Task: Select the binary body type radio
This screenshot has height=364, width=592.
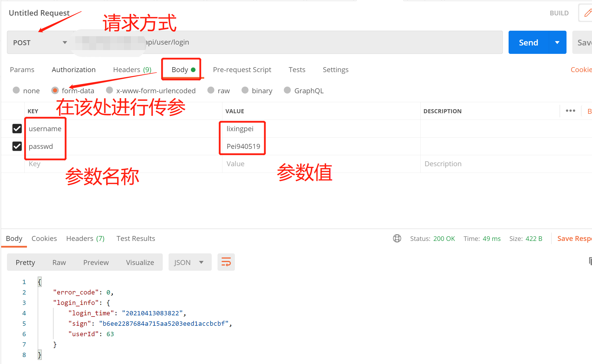Action: coord(245,90)
